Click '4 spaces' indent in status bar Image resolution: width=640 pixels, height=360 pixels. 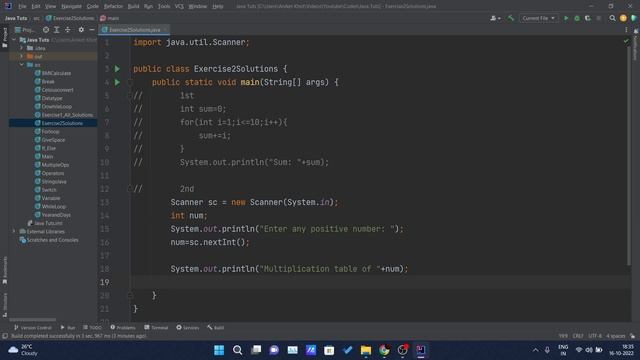616,336
